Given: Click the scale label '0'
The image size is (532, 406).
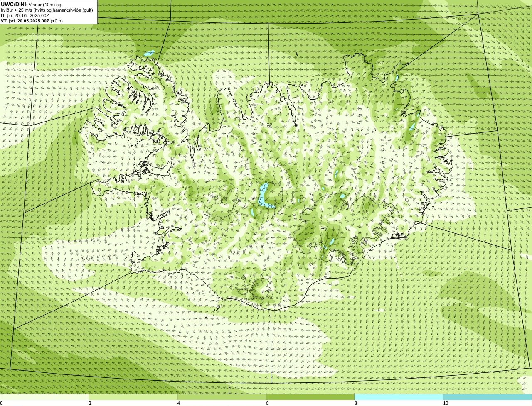Looking at the screenshot, I should click(x=1, y=403).
